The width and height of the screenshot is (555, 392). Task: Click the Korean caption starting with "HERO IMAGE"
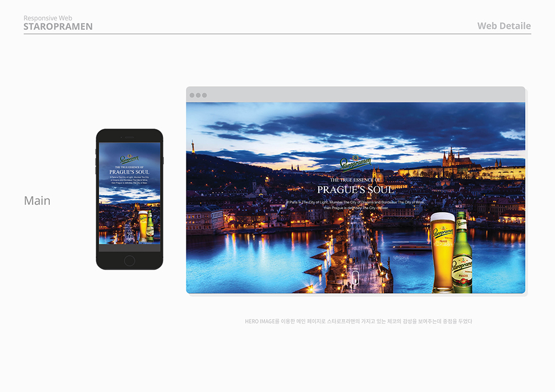pos(358,321)
